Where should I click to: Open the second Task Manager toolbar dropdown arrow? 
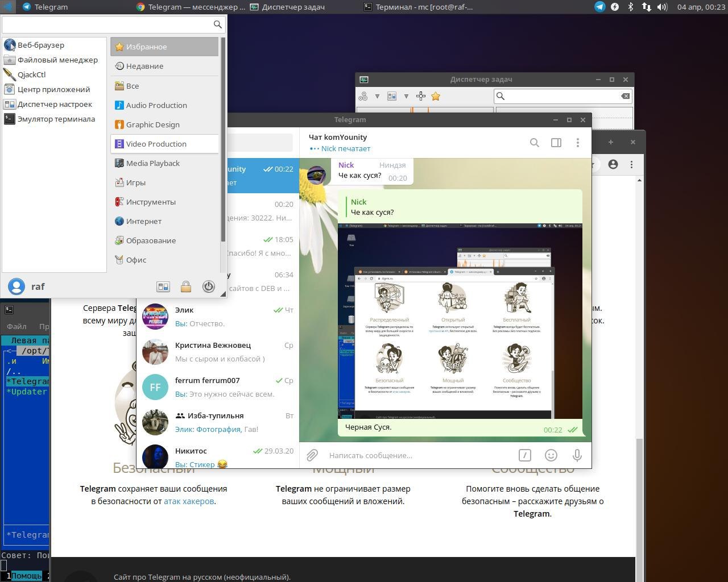(x=406, y=96)
